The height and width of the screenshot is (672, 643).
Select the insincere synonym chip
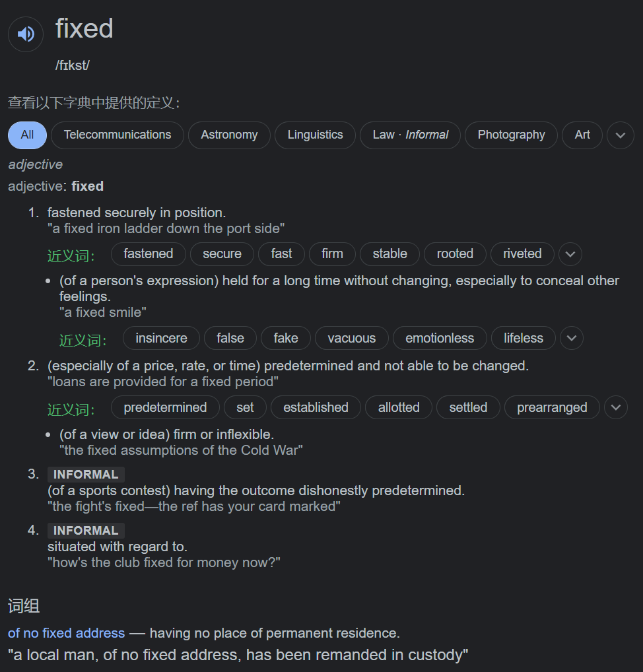(x=161, y=338)
